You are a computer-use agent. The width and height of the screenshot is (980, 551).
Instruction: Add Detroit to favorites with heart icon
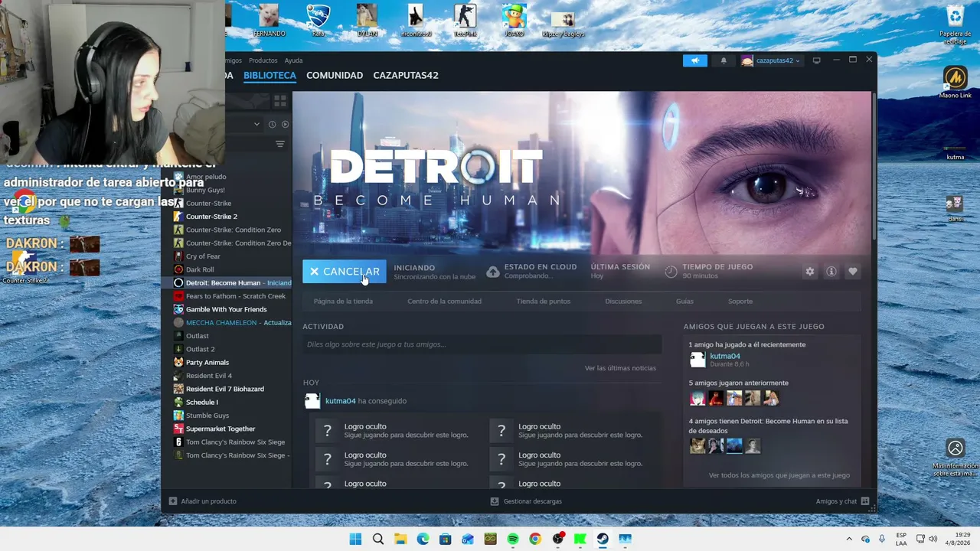coord(852,272)
